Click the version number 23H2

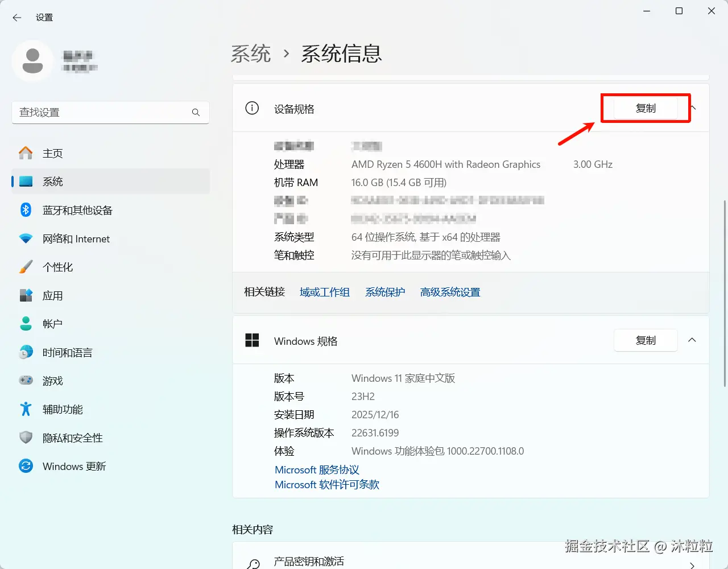tap(363, 397)
